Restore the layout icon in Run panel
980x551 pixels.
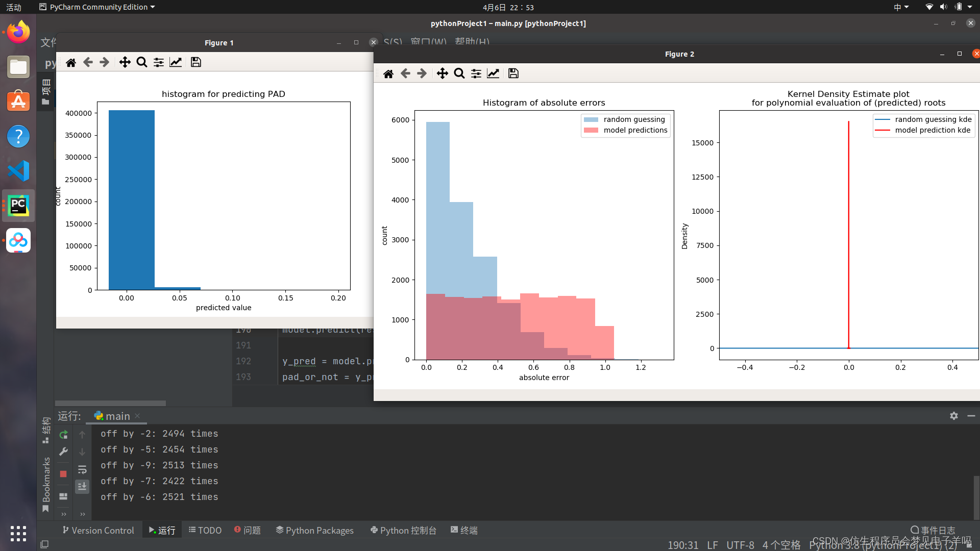pyautogui.click(x=63, y=496)
